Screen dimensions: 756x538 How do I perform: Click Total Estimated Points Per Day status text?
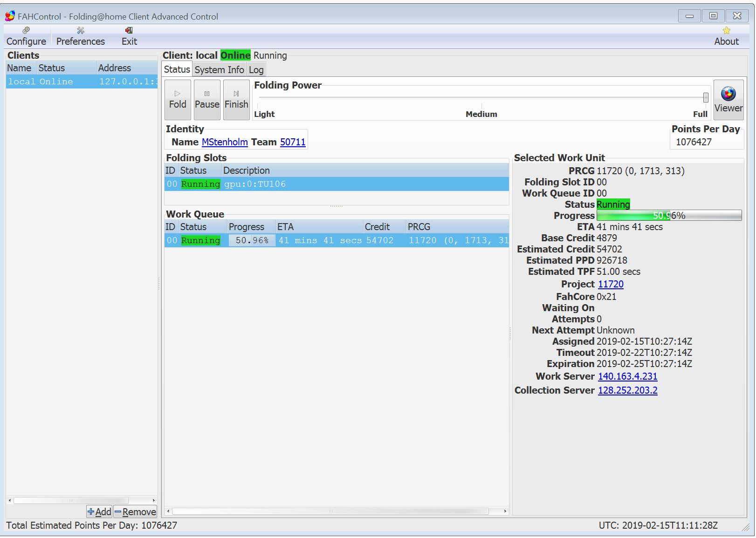click(x=91, y=525)
